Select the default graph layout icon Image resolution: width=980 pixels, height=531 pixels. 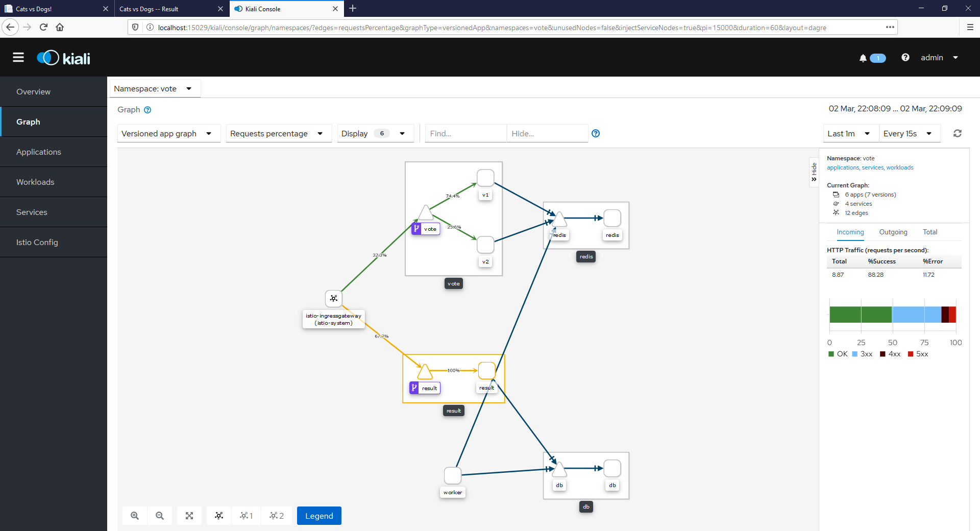[x=219, y=516]
